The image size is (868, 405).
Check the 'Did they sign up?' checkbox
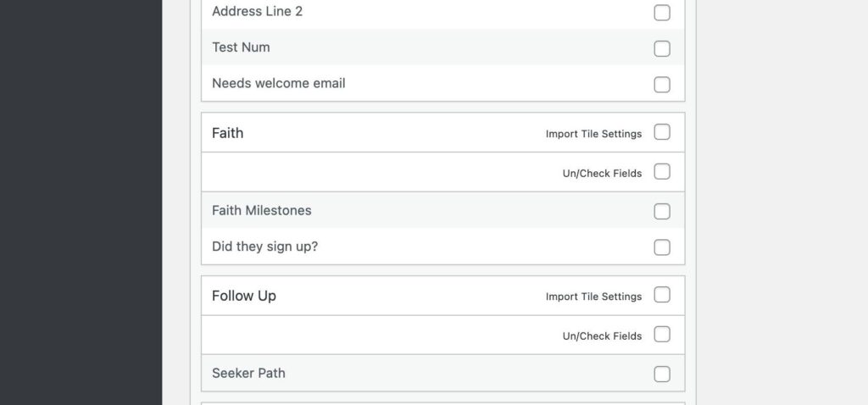coord(662,247)
